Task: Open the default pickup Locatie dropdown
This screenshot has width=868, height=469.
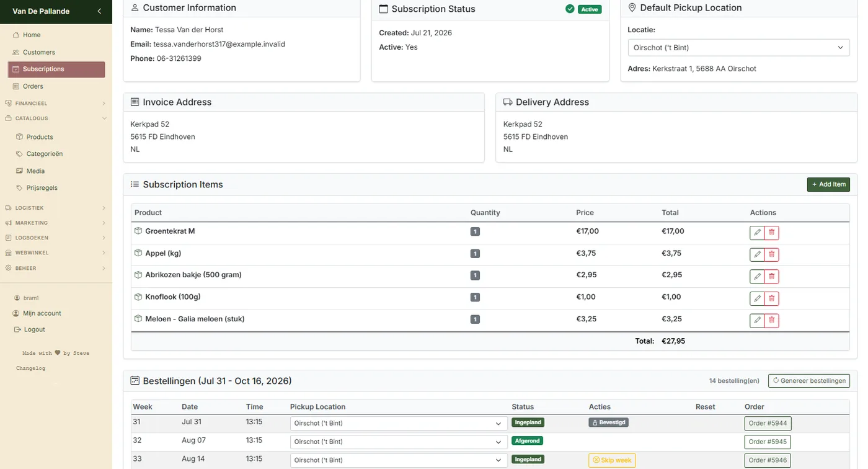Action: click(738, 48)
